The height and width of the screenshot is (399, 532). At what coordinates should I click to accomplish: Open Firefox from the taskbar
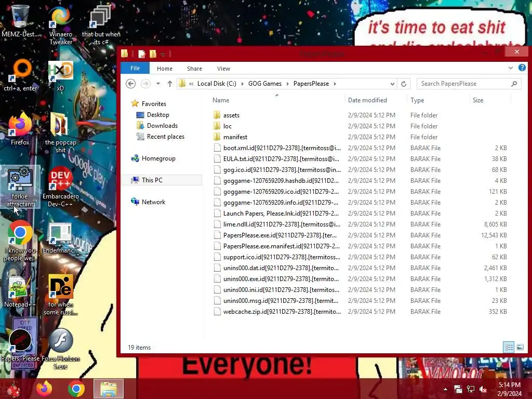[45, 389]
